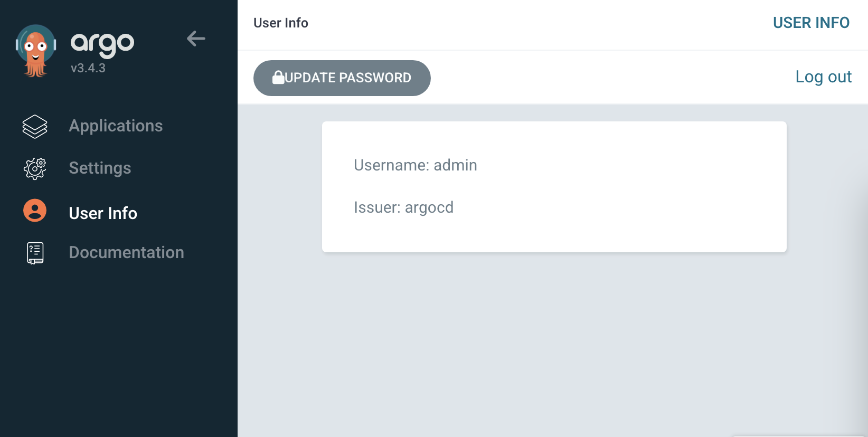Click the UPDATE PASSWORD button
Image resolution: width=868 pixels, height=437 pixels.
[x=342, y=78]
